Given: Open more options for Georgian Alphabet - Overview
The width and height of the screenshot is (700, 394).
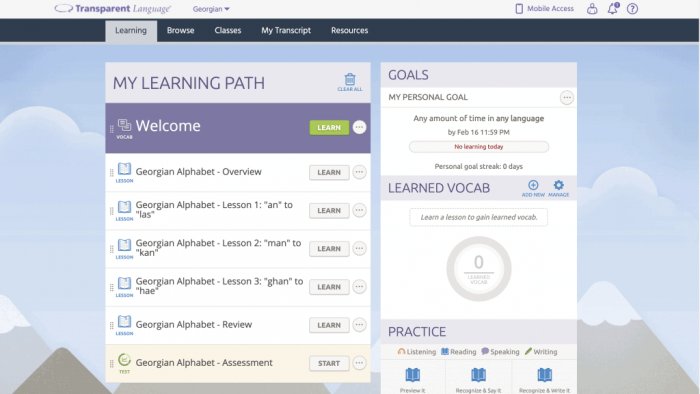Looking at the screenshot, I should pos(359,172).
